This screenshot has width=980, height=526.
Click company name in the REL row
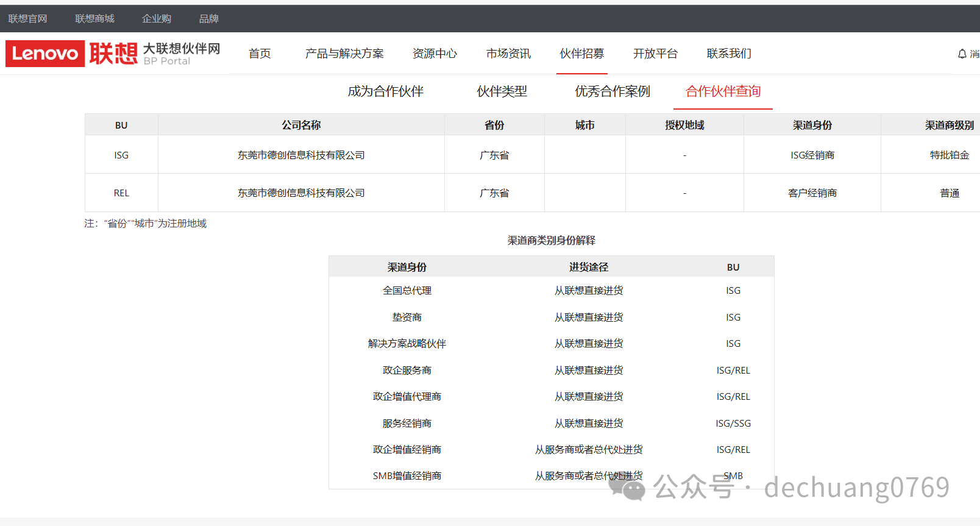tap(301, 193)
